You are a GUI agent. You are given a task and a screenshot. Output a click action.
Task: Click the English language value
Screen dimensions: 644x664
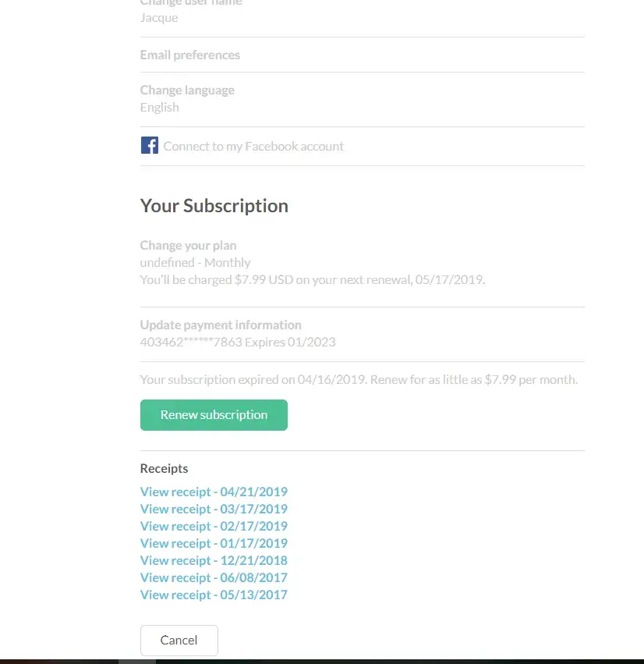(160, 107)
